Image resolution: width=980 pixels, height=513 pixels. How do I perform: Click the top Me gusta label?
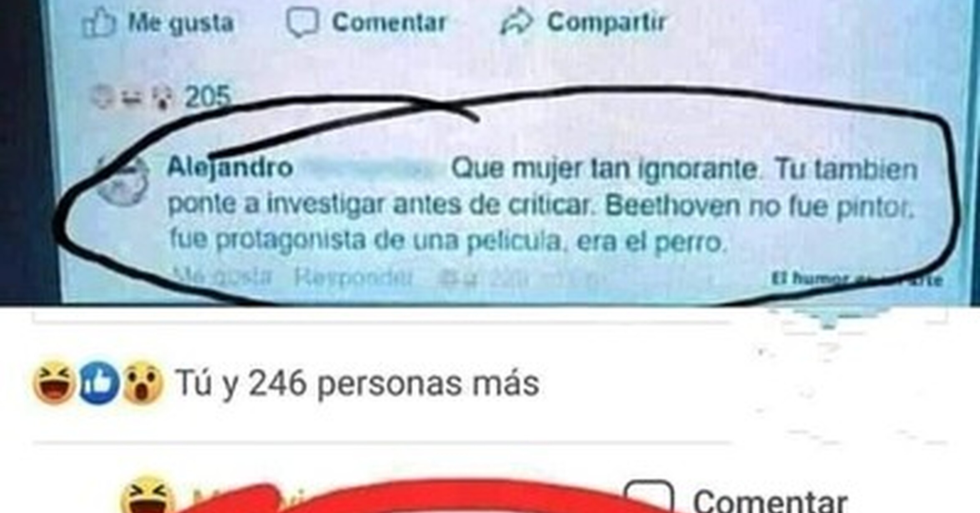pyautogui.click(x=181, y=23)
